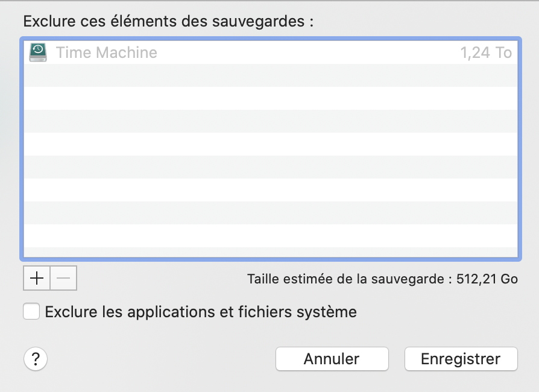Click the Time Machine disk icon
539x392 pixels.
pyautogui.click(x=38, y=52)
